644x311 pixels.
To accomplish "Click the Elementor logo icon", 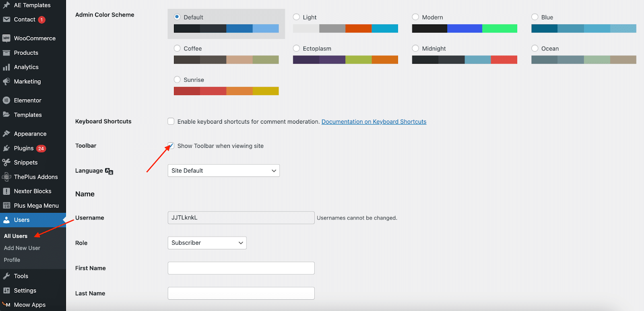I will click(6, 100).
